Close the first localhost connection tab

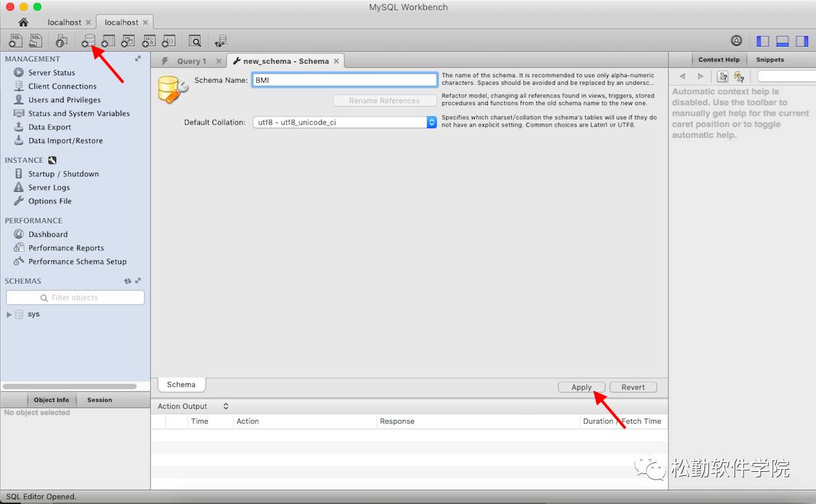click(x=88, y=23)
